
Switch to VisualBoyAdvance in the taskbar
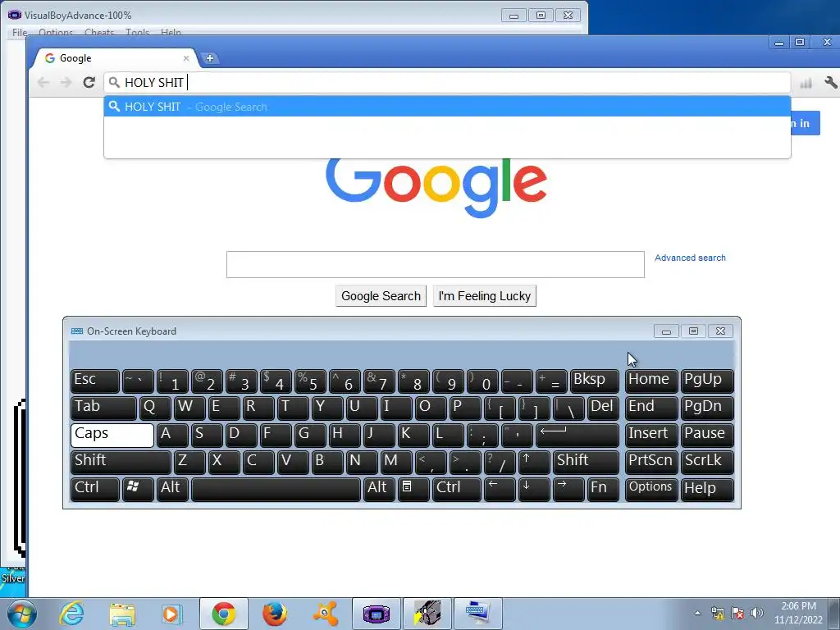pyautogui.click(x=376, y=614)
